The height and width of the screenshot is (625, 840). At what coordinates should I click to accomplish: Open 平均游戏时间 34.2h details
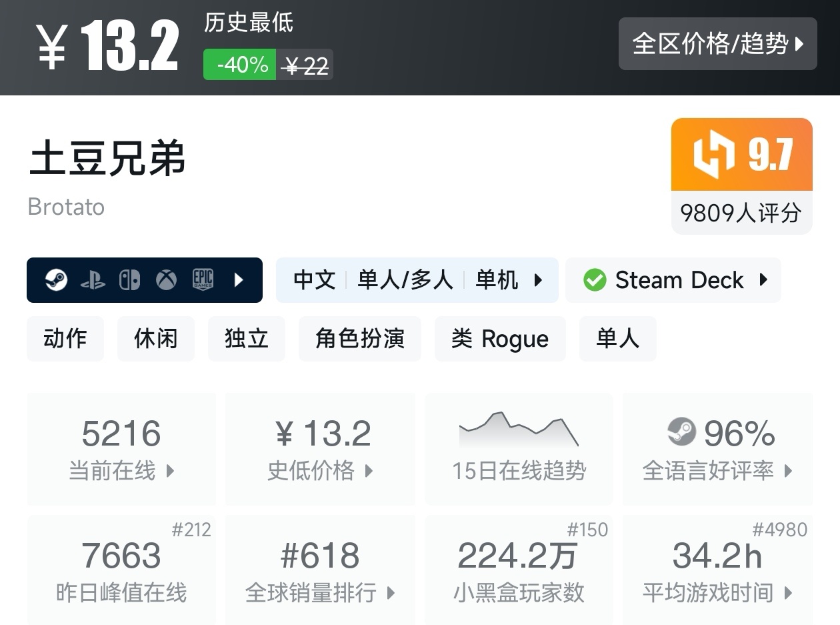coord(717,570)
